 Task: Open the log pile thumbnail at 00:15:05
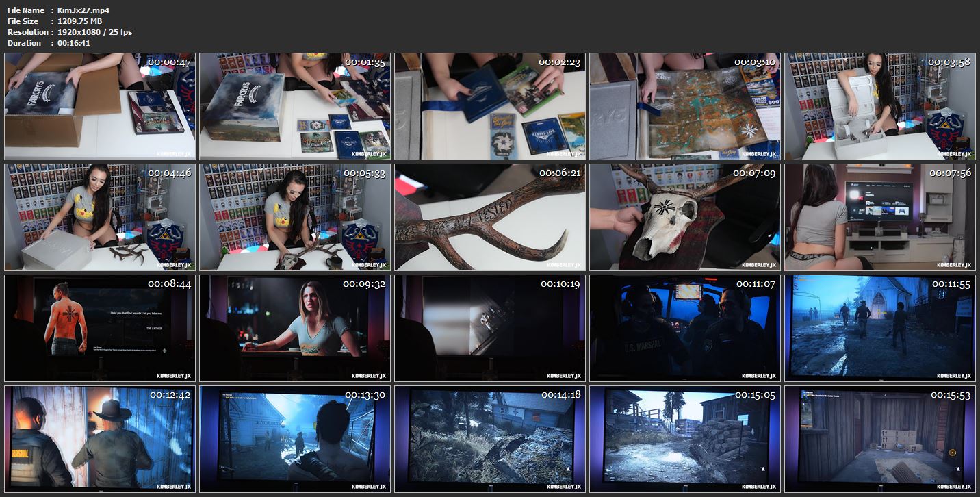685,439
